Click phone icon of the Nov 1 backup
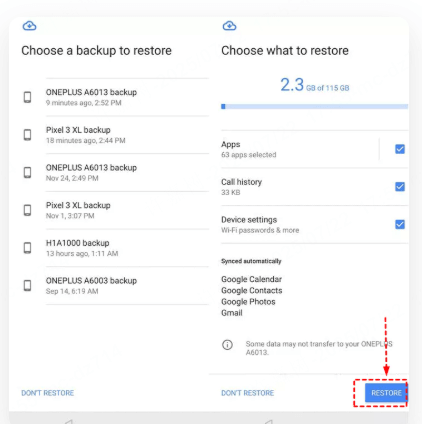The height and width of the screenshot is (424, 422). click(x=28, y=210)
